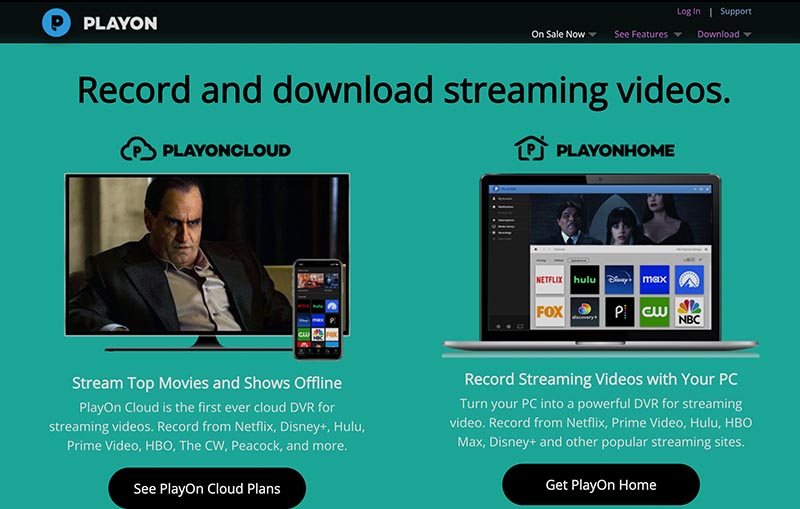Select the Hulu tile on laptop

point(585,279)
